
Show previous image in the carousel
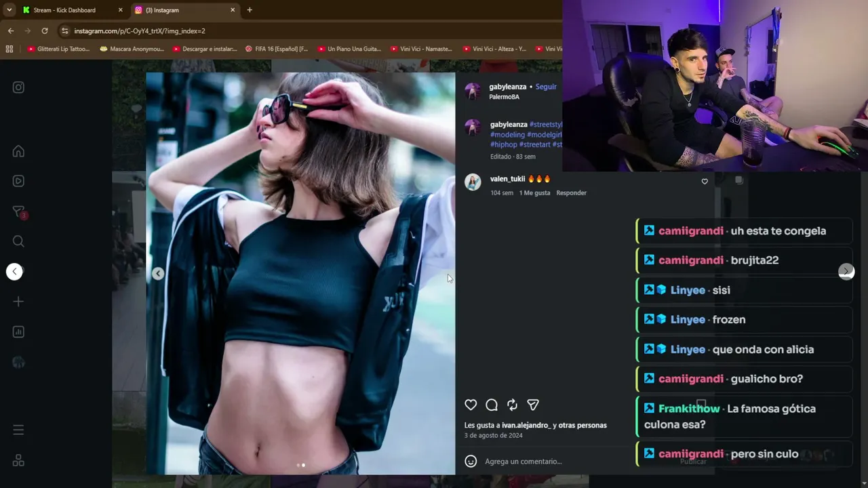pos(158,273)
